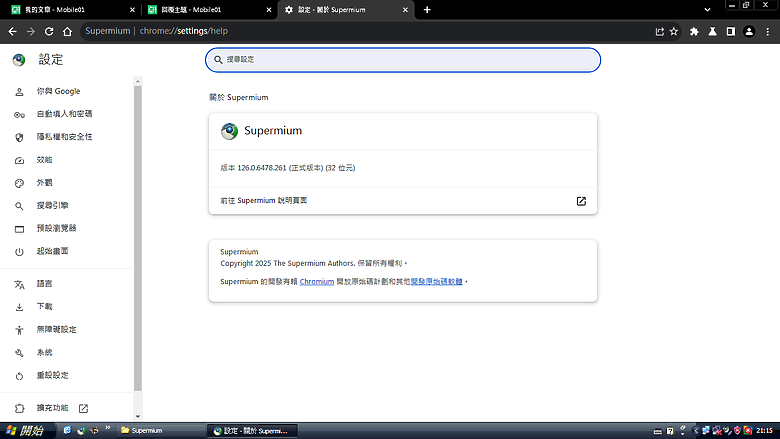Open the profile avatar menu
Screen dimensions: 780x439
tap(749, 31)
